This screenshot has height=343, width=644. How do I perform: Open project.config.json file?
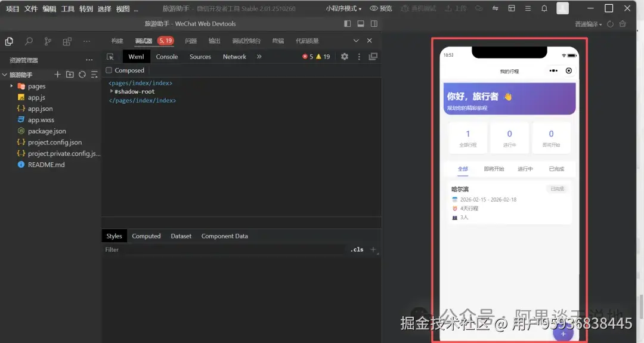(x=55, y=142)
